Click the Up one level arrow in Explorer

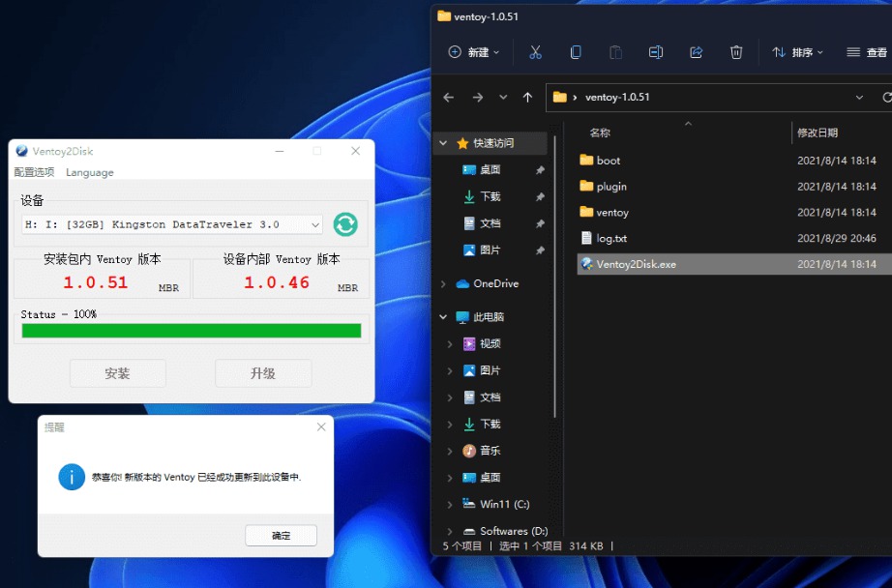[x=528, y=98]
